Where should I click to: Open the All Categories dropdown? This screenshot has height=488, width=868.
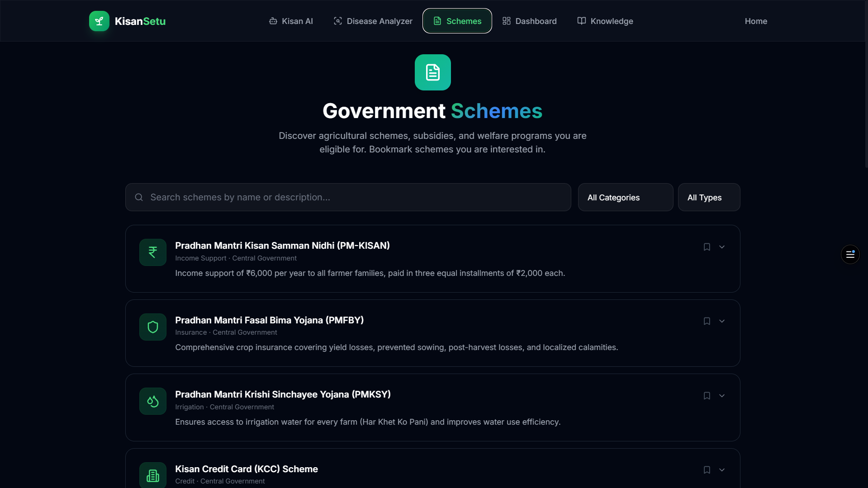coord(626,197)
